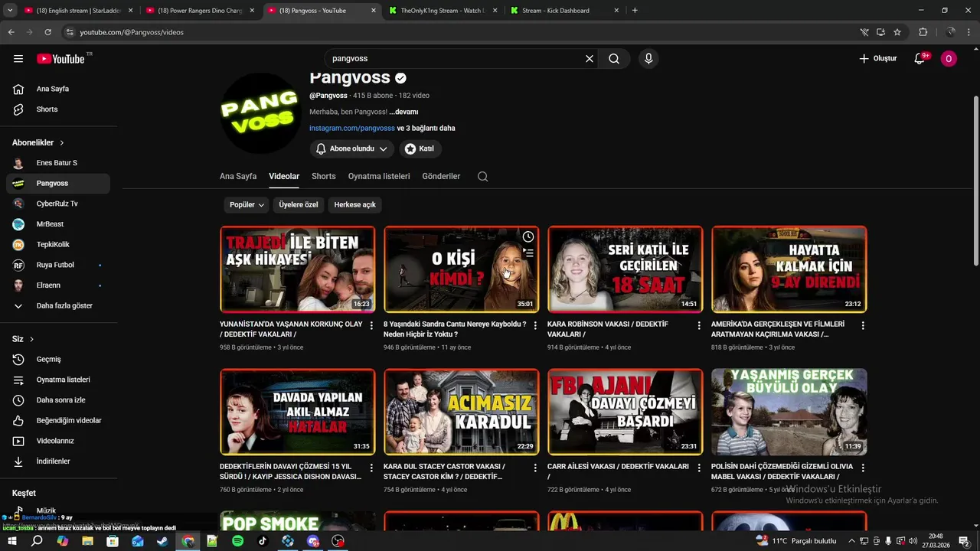The width and height of the screenshot is (980, 551).
Task: Open Daha sonra izle in sidebar
Action: 58,400
